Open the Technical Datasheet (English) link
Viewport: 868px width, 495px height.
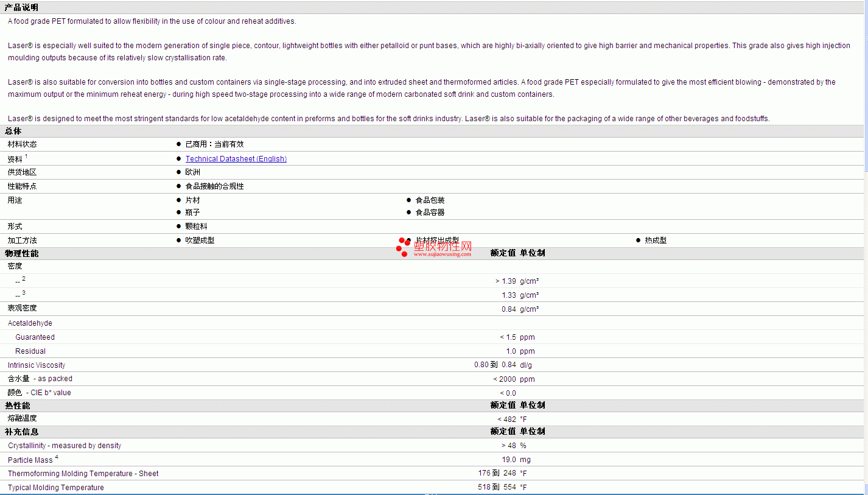(236, 159)
